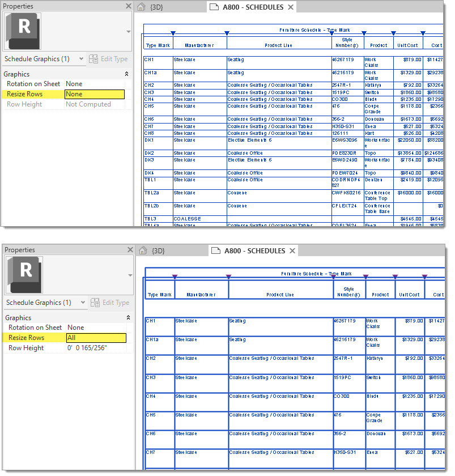Click the Edit Type button text in the bottom panel

pyautogui.click(x=116, y=303)
